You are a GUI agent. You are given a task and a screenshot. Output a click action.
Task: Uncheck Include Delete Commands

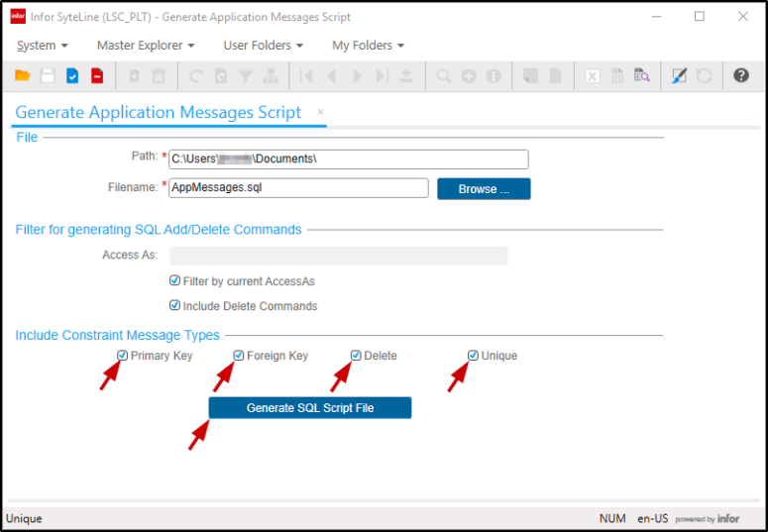click(174, 305)
